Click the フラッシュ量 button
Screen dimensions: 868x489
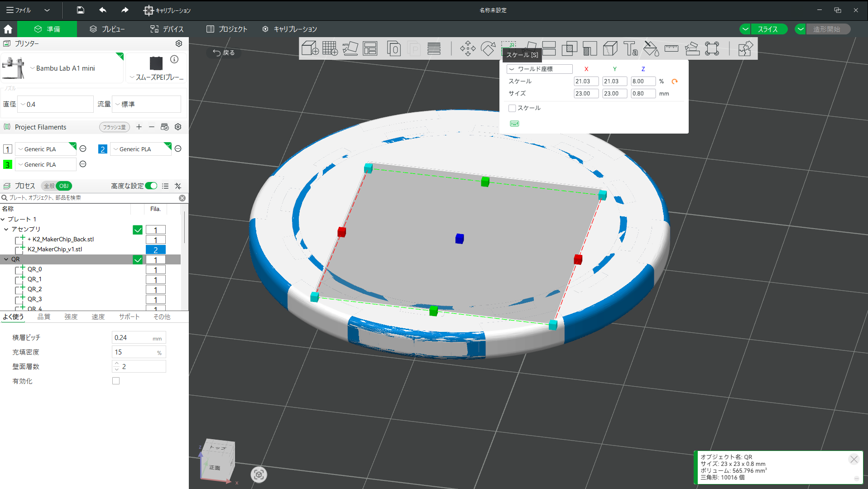(x=114, y=127)
